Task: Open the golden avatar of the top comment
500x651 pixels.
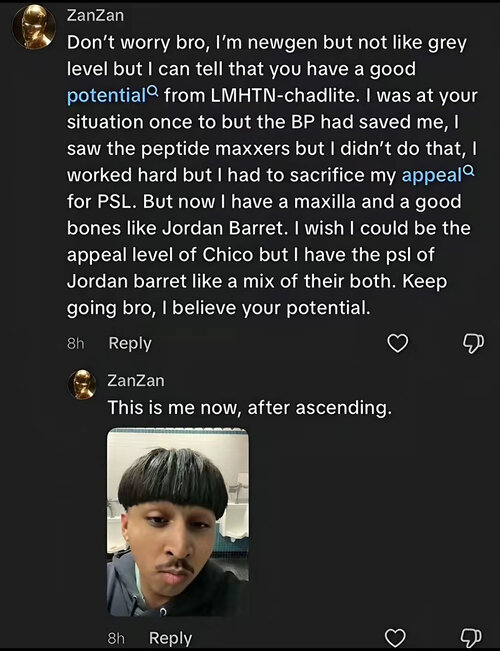Action: [34, 27]
